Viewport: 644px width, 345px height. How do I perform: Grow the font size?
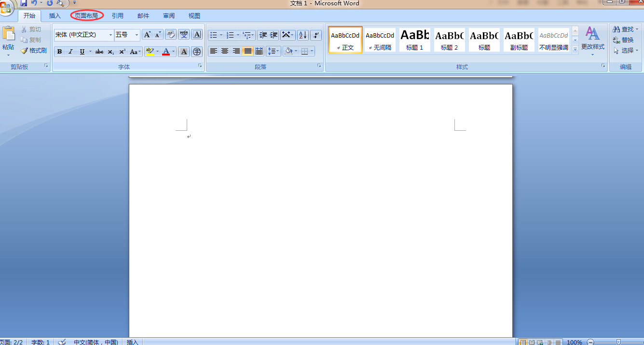pos(147,35)
